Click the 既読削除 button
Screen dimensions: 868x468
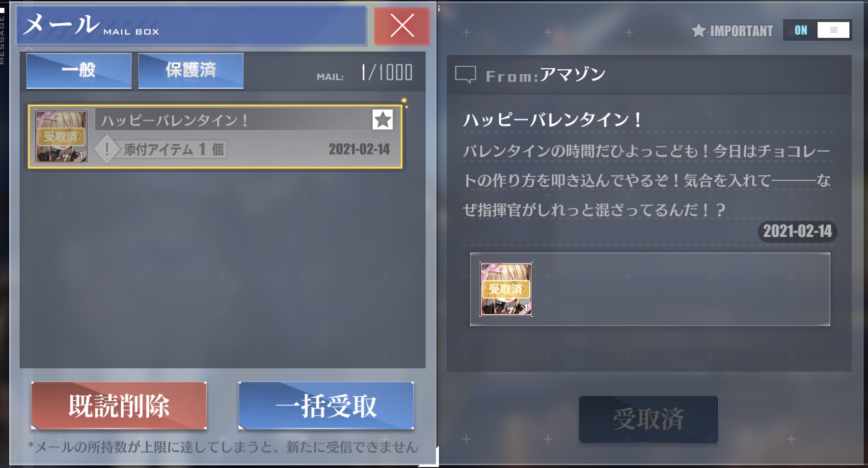[x=119, y=406]
